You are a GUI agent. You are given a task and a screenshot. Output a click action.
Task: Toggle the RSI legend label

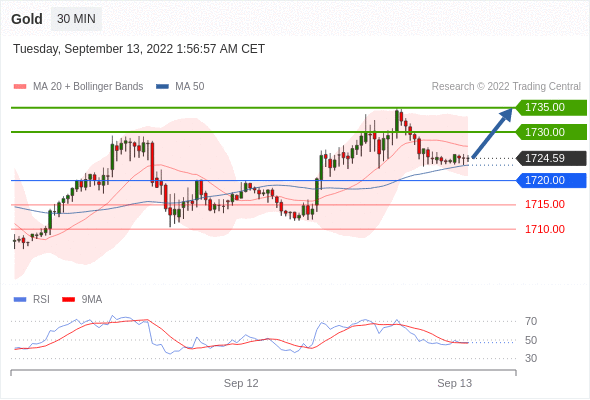[x=41, y=300]
